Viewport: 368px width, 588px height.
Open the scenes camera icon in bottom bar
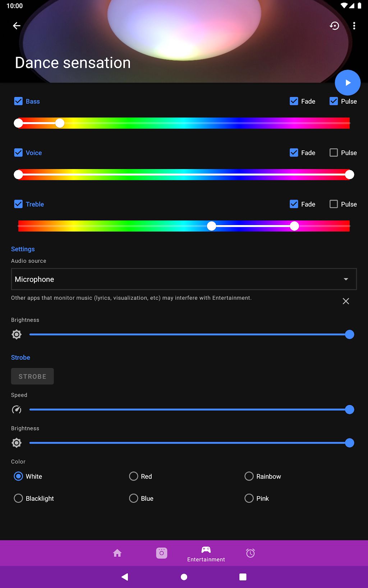(x=162, y=553)
